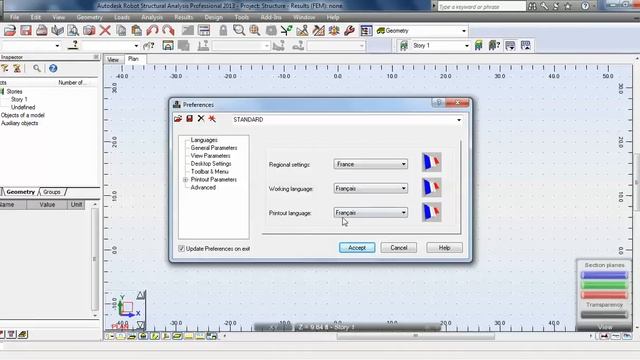Click the Move one story down icon
640x360 pixels.
tap(510, 46)
